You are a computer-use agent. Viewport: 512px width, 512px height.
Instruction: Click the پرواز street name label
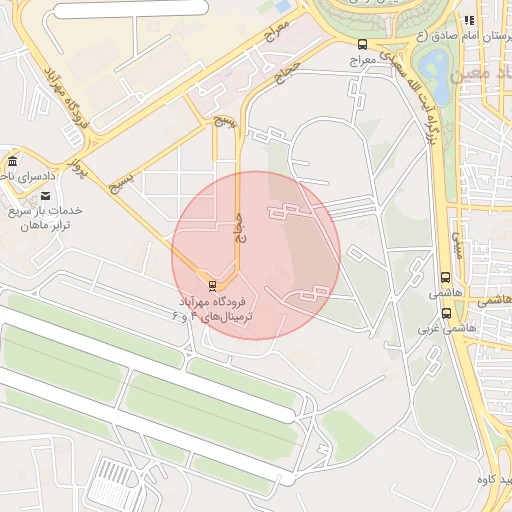(77, 167)
